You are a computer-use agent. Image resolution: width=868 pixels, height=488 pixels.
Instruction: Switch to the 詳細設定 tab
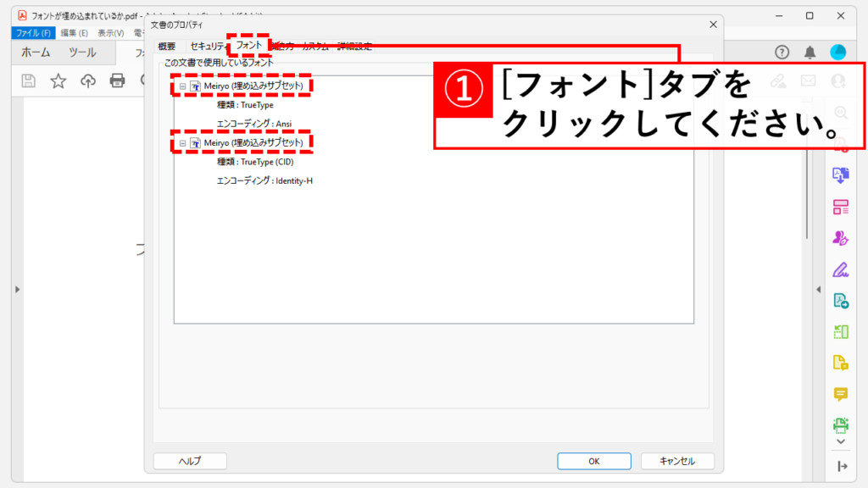pyautogui.click(x=355, y=47)
